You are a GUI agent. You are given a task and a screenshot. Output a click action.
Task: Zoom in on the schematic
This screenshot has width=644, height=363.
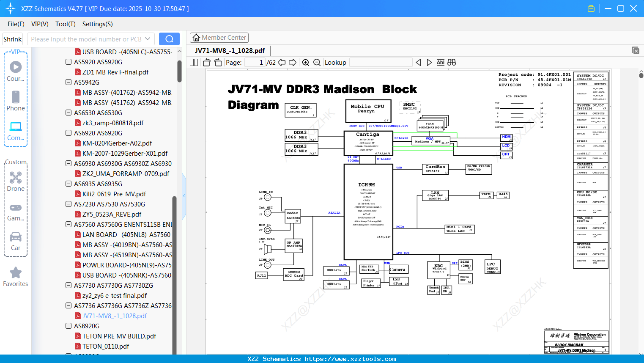[x=306, y=62]
